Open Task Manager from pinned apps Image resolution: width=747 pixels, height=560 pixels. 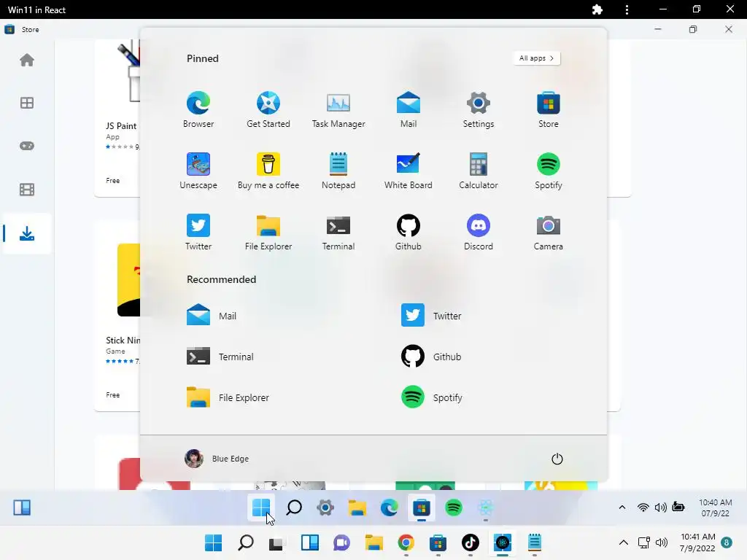338,109
